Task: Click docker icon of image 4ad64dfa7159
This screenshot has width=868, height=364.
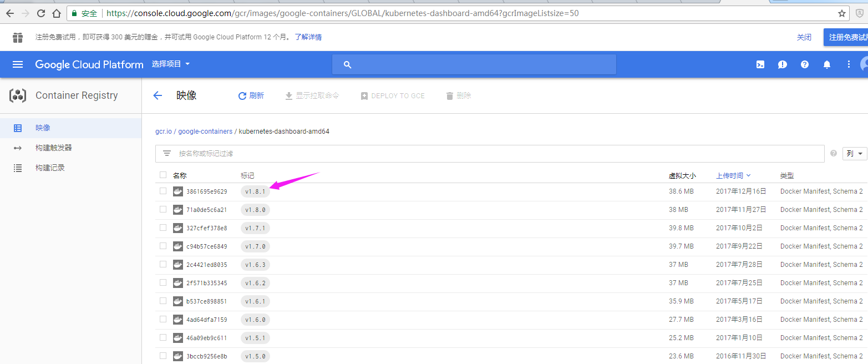Action: (x=178, y=320)
